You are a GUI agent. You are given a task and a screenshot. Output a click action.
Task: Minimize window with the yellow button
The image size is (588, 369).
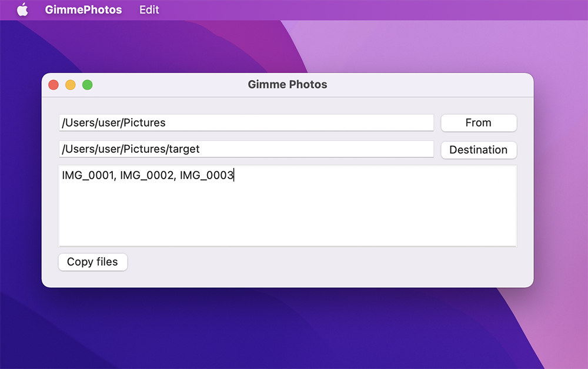click(x=71, y=85)
